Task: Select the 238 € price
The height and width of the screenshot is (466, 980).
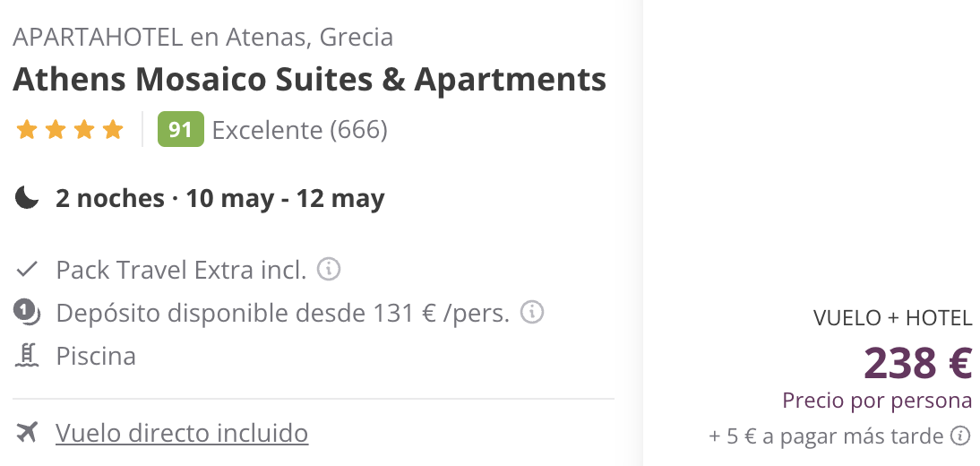Action: tap(918, 364)
